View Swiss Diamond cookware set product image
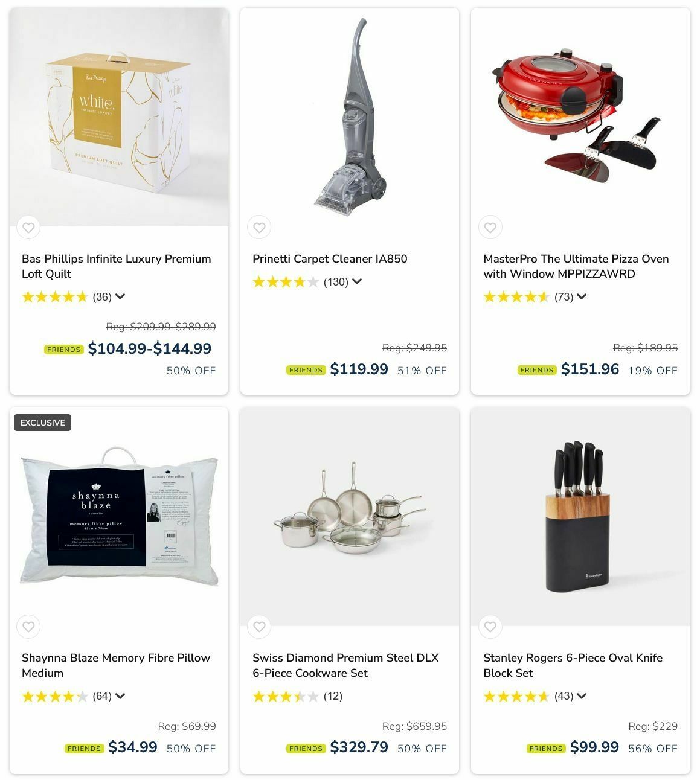The height and width of the screenshot is (780, 700). tap(350, 516)
